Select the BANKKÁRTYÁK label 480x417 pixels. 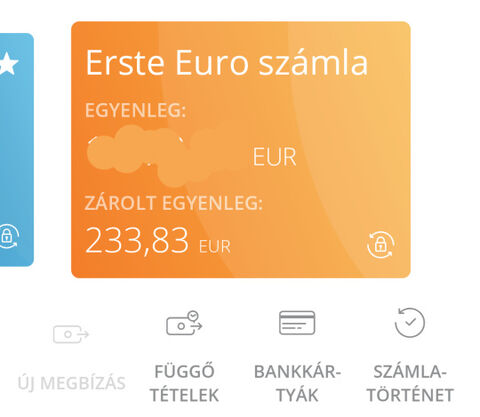click(297, 383)
